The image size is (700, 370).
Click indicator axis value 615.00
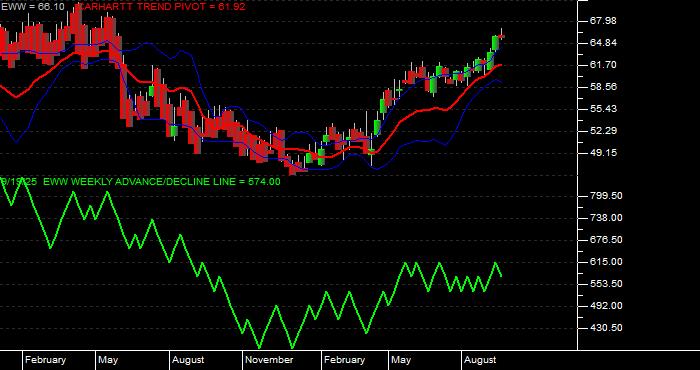(605, 262)
